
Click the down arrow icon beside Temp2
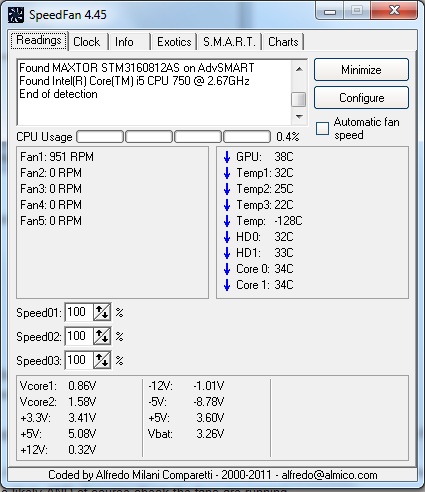(x=227, y=189)
